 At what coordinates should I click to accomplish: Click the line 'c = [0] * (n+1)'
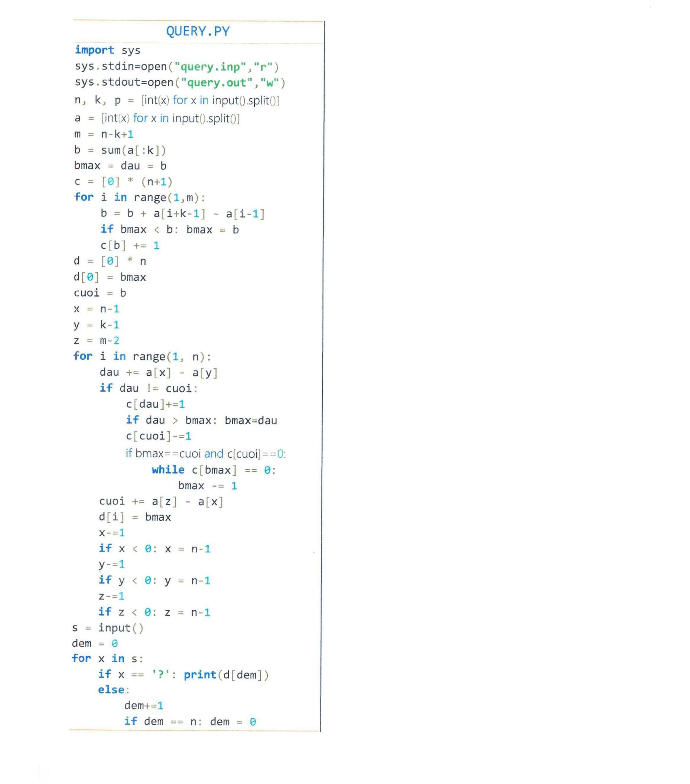click(123, 181)
